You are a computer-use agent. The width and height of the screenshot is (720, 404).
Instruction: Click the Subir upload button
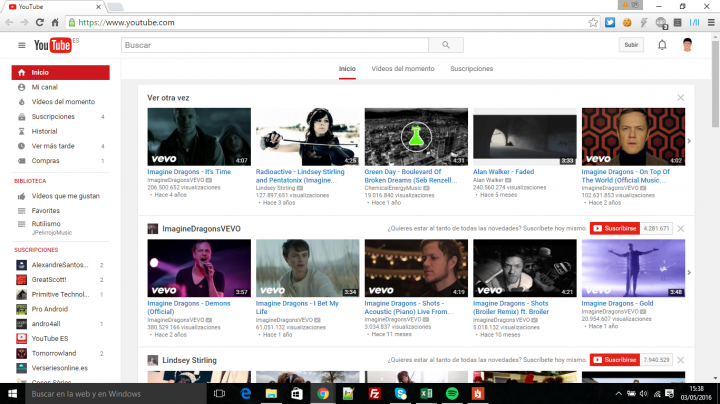[x=631, y=45]
